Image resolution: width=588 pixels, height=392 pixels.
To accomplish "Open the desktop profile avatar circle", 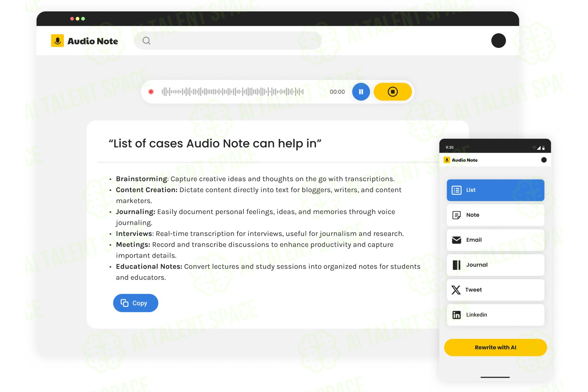I will coord(499,41).
